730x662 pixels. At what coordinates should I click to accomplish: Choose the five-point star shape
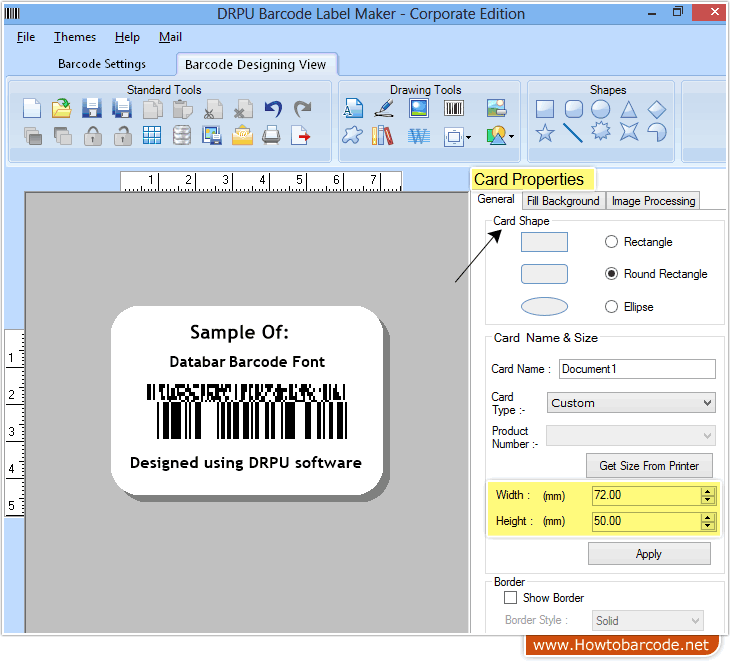click(545, 133)
